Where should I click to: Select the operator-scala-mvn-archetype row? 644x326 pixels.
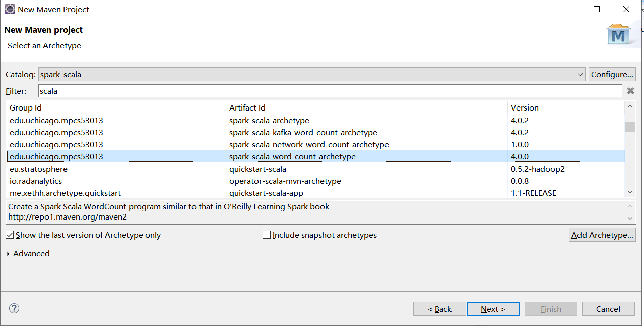coord(315,181)
